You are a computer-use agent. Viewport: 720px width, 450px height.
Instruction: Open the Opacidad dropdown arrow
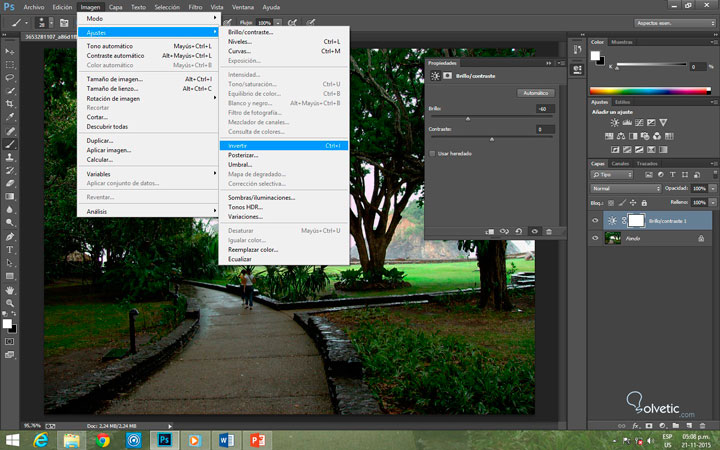[x=713, y=189]
